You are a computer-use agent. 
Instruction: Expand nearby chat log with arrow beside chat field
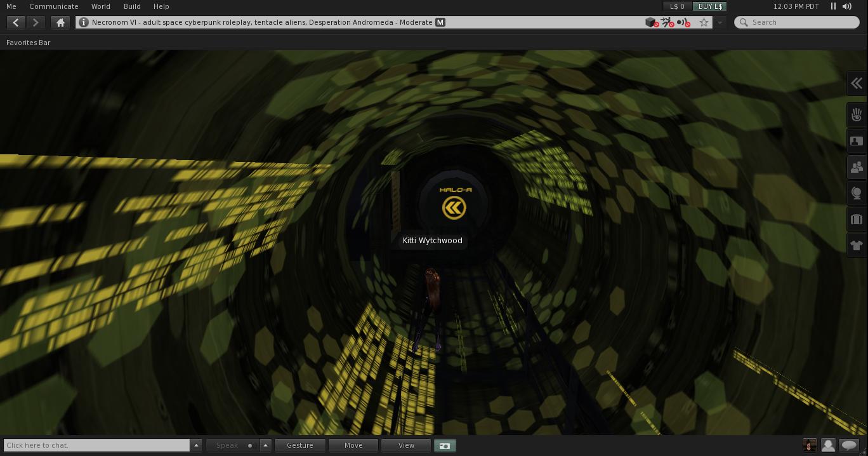(x=196, y=445)
